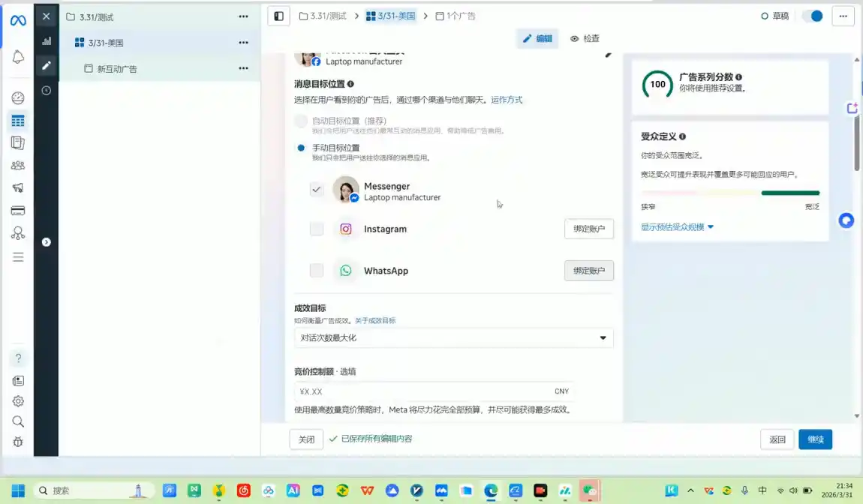The height and width of the screenshot is (504, 863).
Task: Open more options for 新互动广告
Action: pyautogui.click(x=243, y=68)
